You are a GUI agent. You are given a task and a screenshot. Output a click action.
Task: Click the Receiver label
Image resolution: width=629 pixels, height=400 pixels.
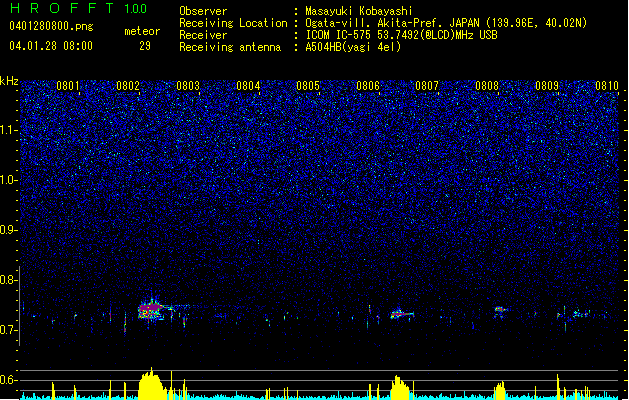tap(203, 35)
